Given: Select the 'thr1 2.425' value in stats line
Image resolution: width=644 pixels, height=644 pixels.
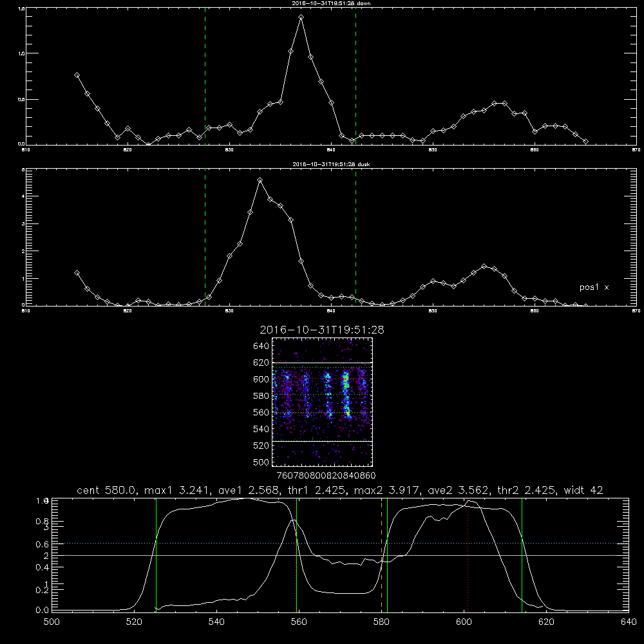Looking at the screenshot, I should [316, 490].
